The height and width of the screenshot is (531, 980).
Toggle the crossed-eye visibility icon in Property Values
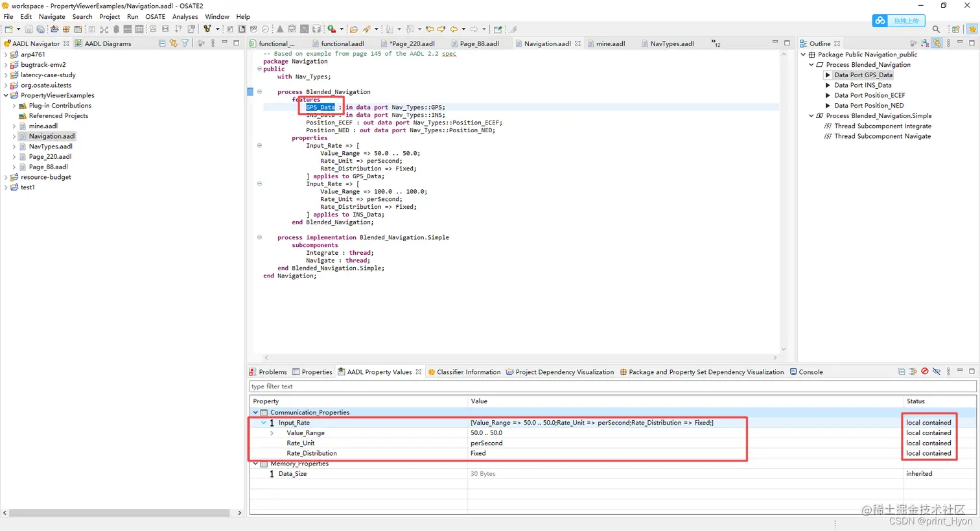[x=937, y=372]
